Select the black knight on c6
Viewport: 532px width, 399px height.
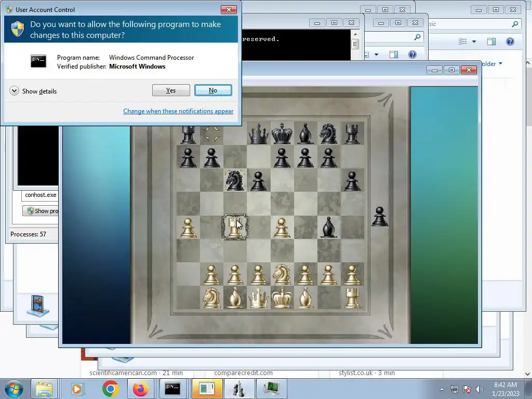tap(235, 180)
